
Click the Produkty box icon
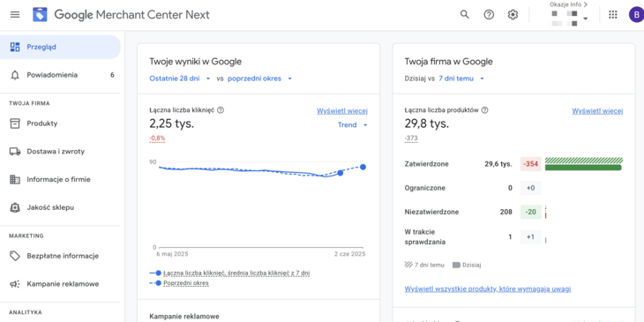click(15, 124)
